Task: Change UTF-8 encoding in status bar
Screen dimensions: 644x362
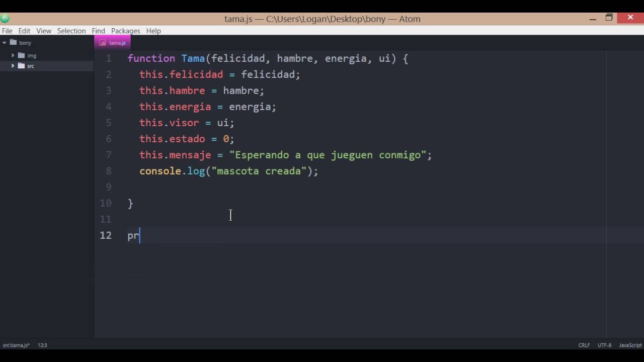Action: point(604,345)
